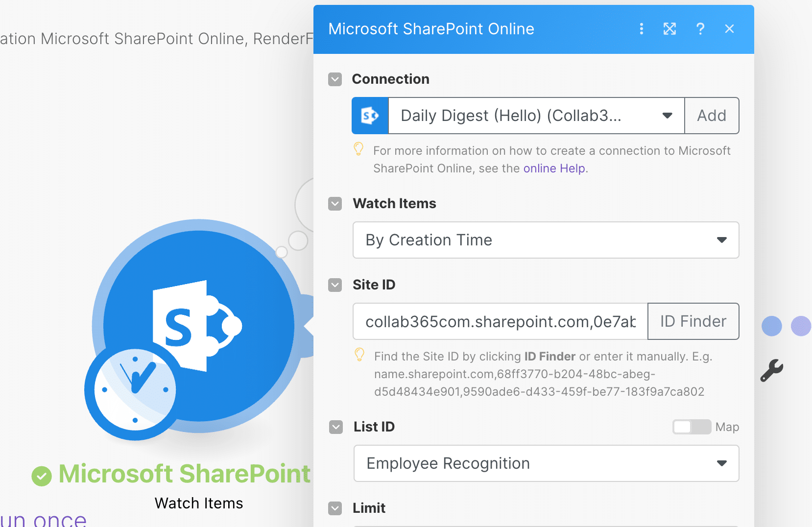Expand the settings panel to fullscreen
The width and height of the screenshot is (812, 527).
pos(669,29)
